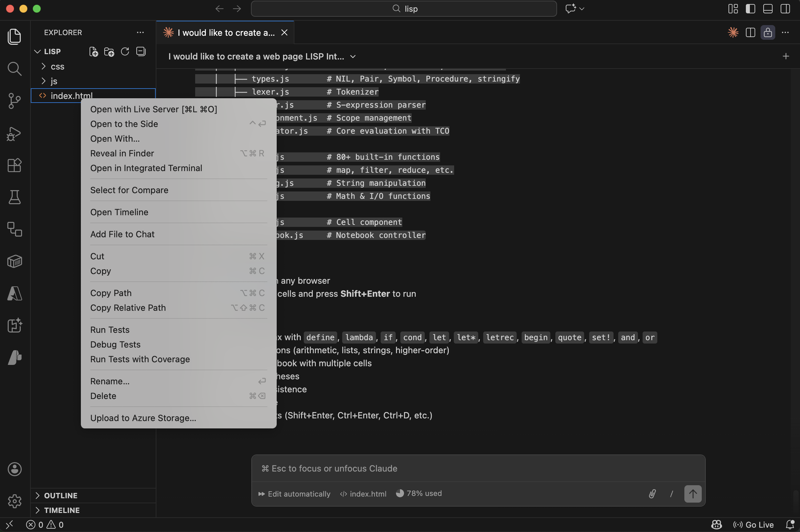Click the lisp search box at the top

403,8
